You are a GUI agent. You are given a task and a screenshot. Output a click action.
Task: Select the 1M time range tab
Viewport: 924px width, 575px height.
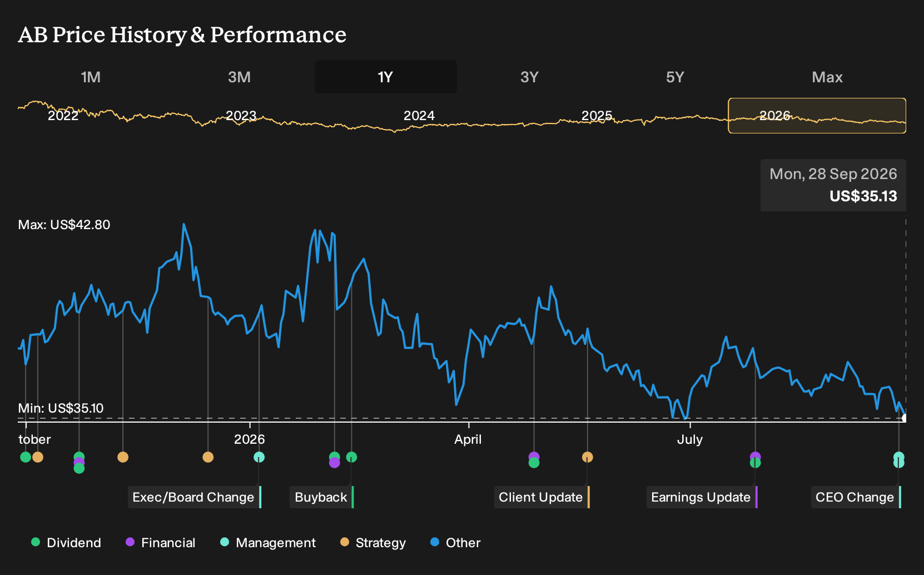(91, 77)
